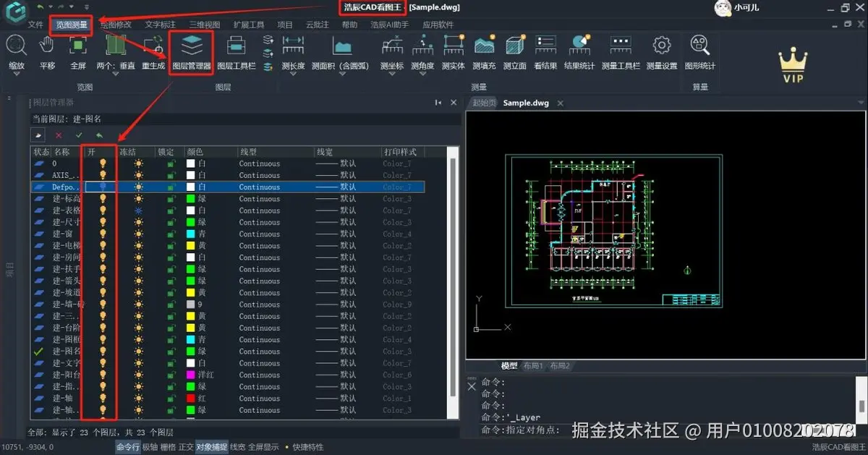This screenshot has height=455, width=868.
Task: Click red color swatch of 建-轴 layer
Action: point(191,399)
